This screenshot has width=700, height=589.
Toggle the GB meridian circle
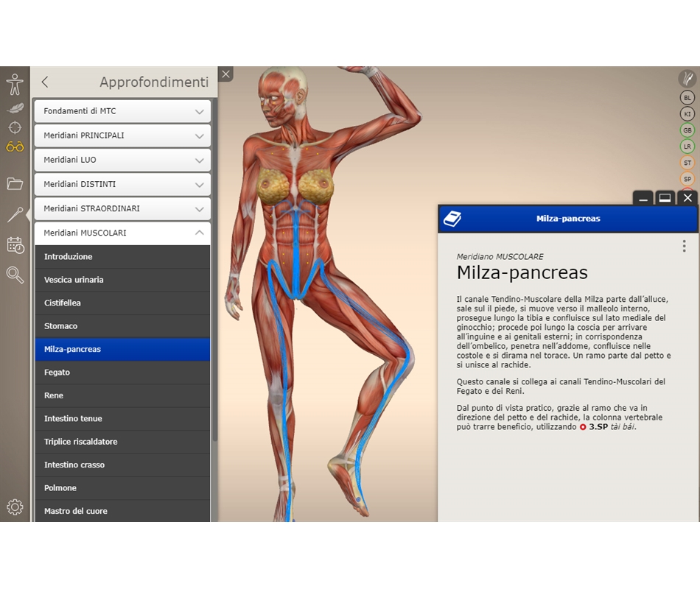(x=687, y=130)
